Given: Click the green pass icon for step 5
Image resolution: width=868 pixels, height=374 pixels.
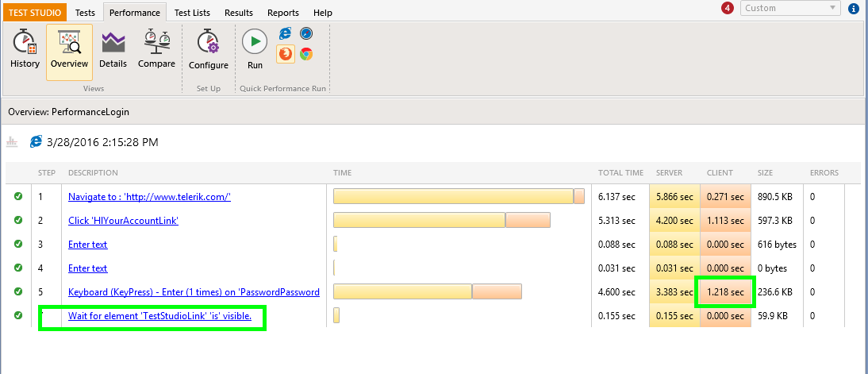Looking at the screenshot, I should pos(18,291).
